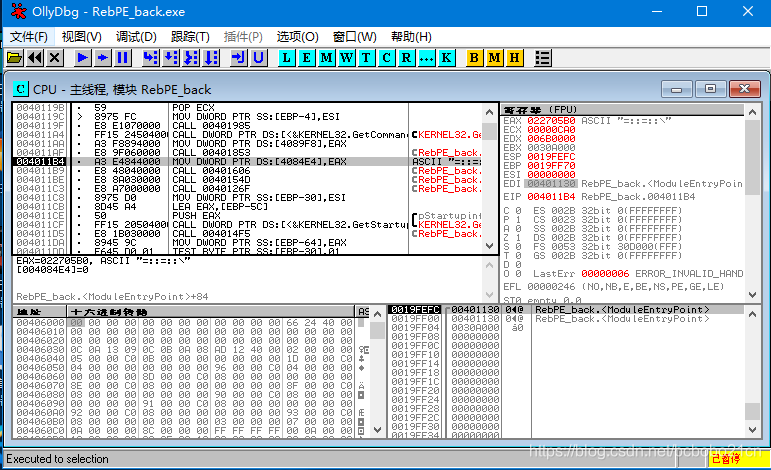Restart program with rewind icon
Image resolution: width=771 pixels, height=470 pixels.
[x=35, y=58]
